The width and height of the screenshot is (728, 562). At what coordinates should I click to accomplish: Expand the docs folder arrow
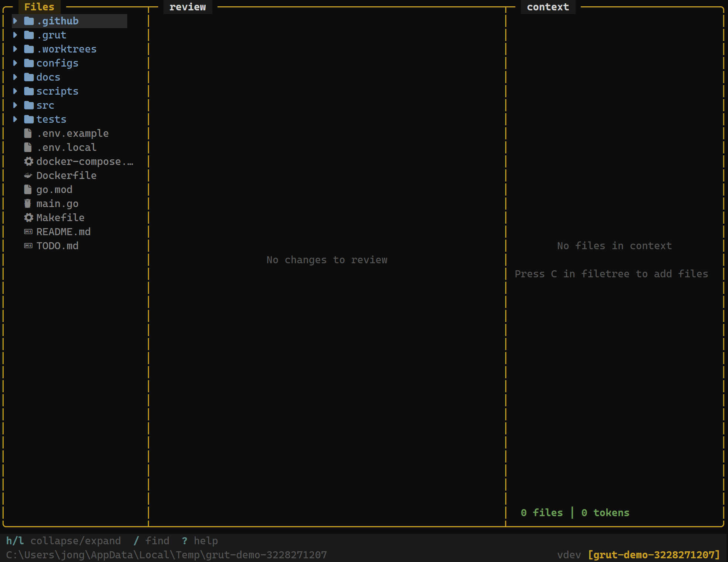click(x=15, y=77)
